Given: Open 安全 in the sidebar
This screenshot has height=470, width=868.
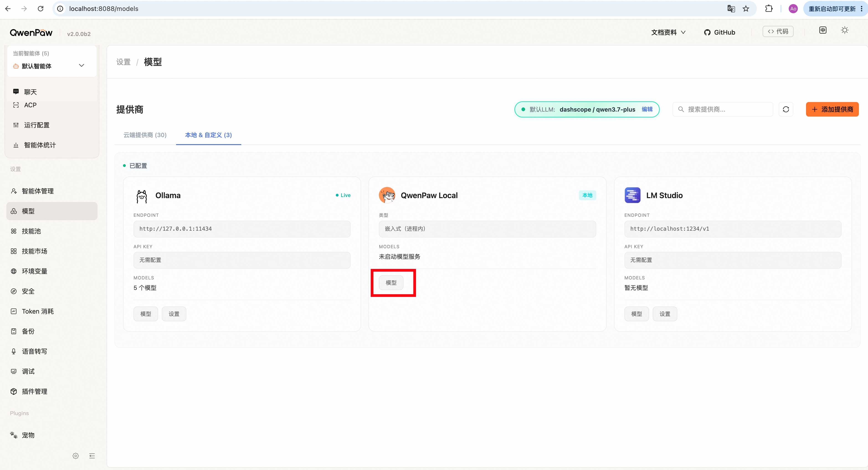Looking at the screenshot, I should tap(52, 291).
